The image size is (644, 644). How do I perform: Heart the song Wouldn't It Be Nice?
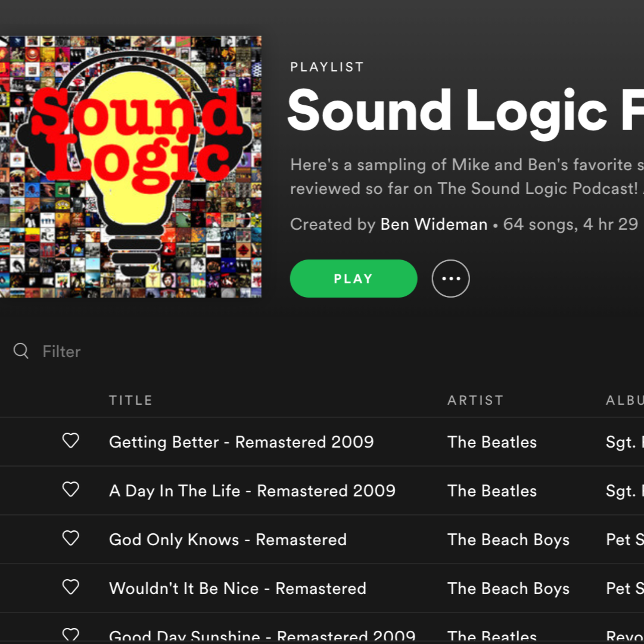click(x=71, y=587)
